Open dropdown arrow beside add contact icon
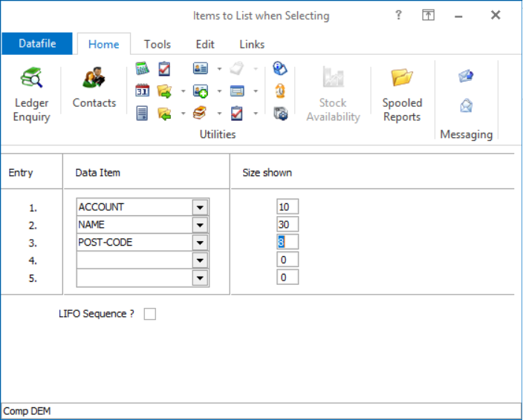Viewport: 523px width, 420px height. [219, 91]
